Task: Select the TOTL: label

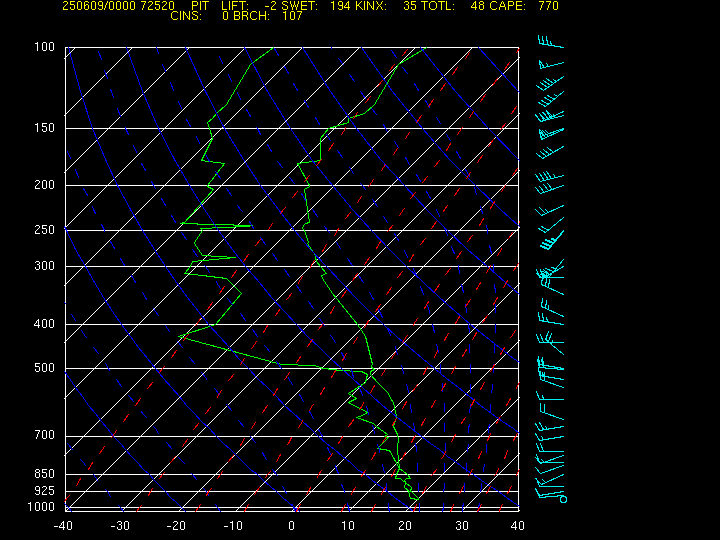Action: coord(438,6)
